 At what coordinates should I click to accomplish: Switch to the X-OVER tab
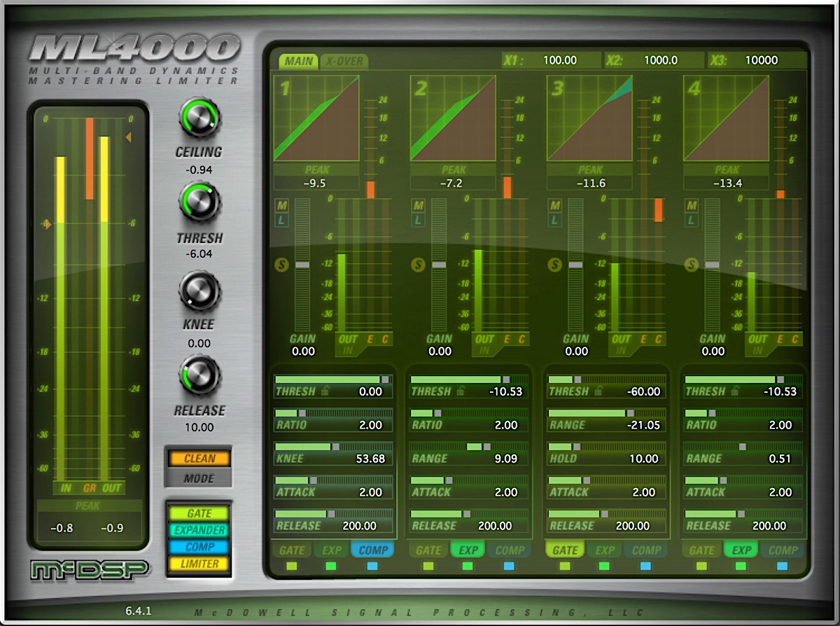pos(344,61)
